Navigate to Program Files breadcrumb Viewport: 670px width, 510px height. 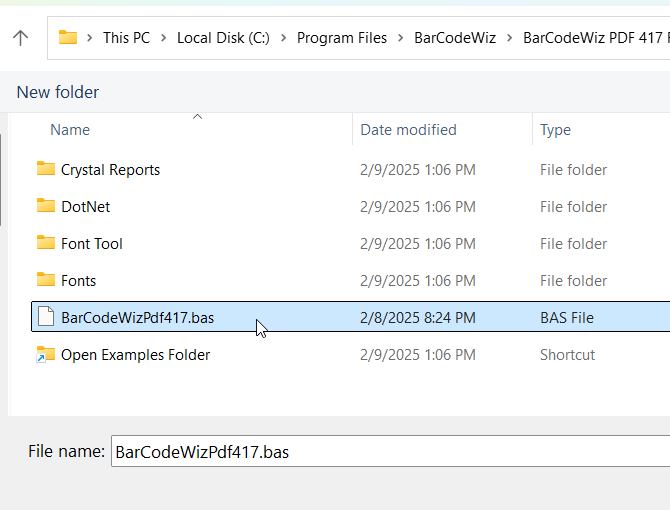[342, 38]
